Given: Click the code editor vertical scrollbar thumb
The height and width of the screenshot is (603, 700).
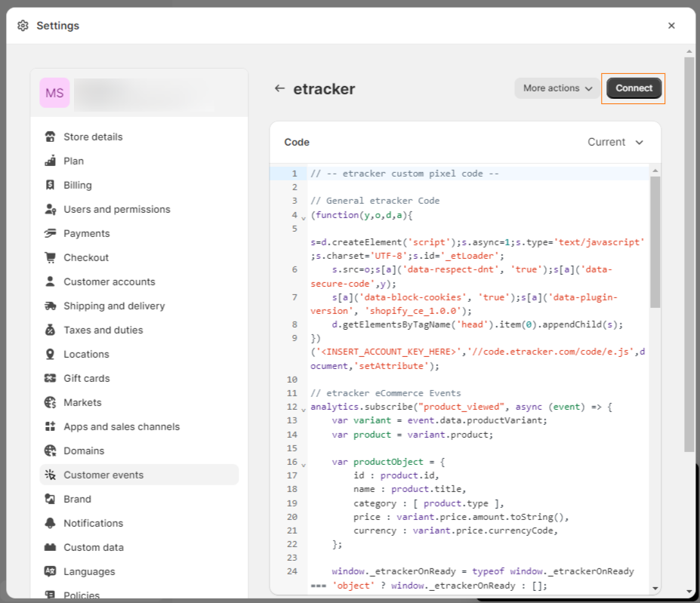Looking at the screenshot, I should point(655,242).
